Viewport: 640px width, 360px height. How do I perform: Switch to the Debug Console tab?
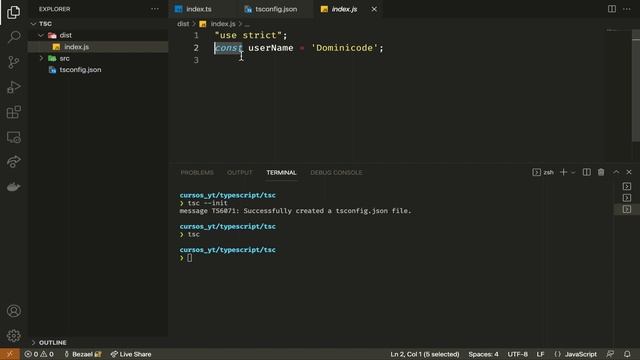336,173
